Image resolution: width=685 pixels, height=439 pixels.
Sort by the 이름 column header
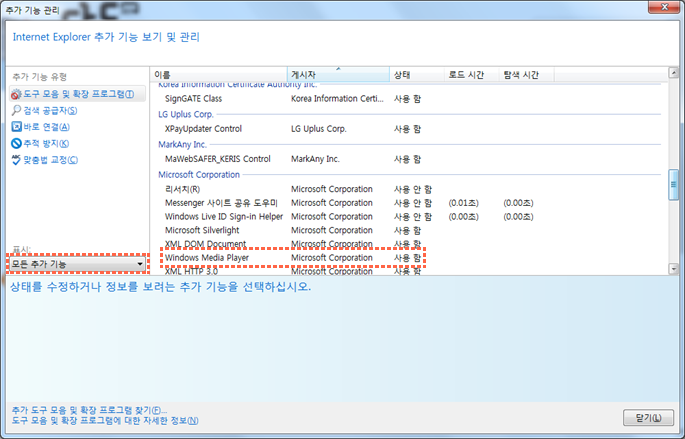(218, 75)
